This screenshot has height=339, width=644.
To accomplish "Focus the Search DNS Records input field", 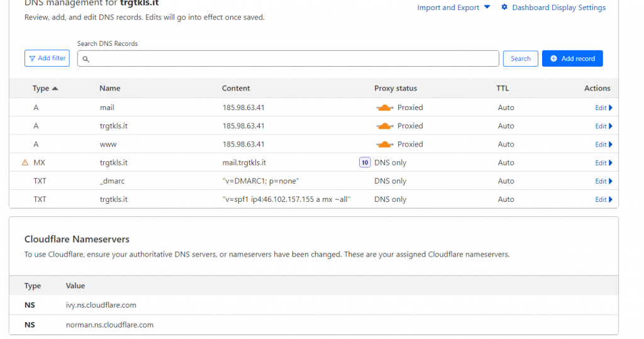I will coord(289,58).
